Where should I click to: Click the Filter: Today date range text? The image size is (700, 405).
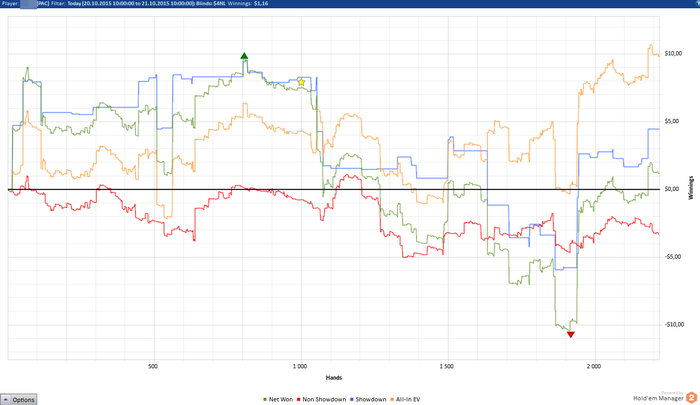[x=123, y=3]
